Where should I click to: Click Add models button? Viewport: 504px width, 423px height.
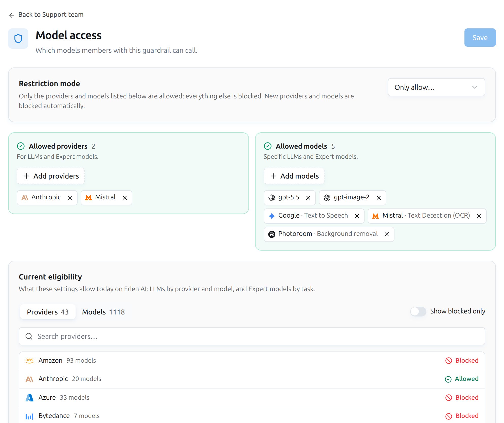coord(294,176)
